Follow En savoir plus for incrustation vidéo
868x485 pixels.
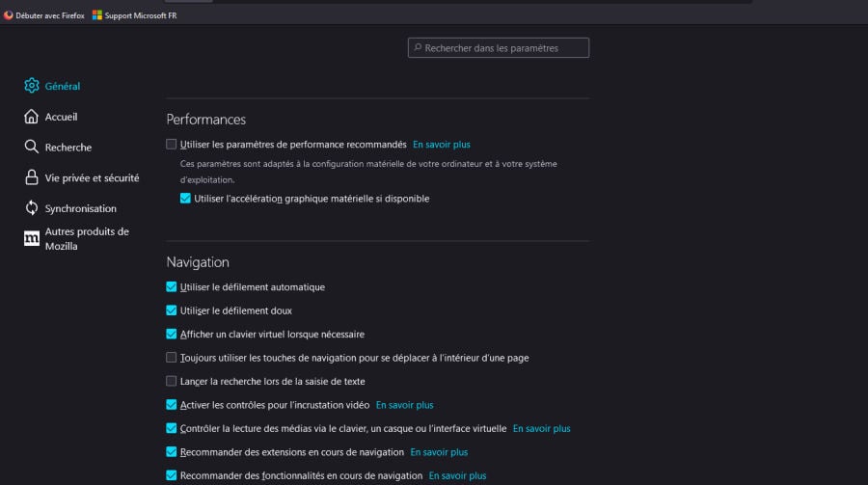tap(404, 405)
